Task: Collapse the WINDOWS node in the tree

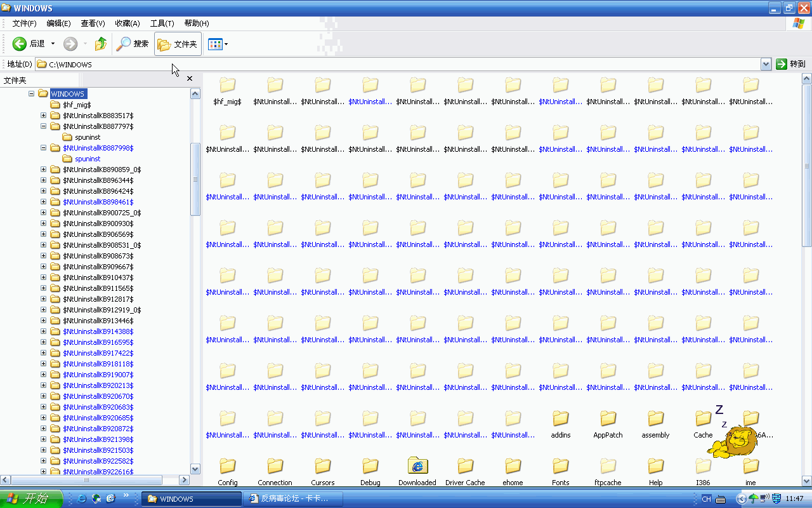Action: pyautogui.click(x=31, y=93)
